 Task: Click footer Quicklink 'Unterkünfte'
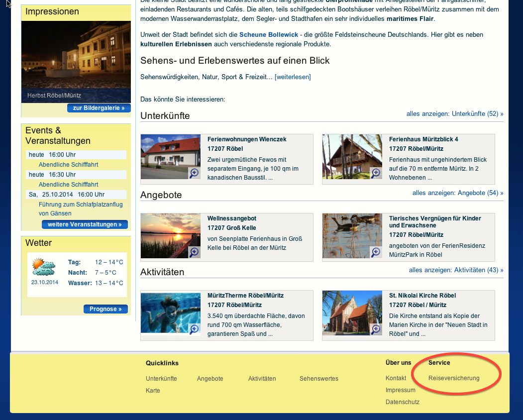tap(161, 379)
